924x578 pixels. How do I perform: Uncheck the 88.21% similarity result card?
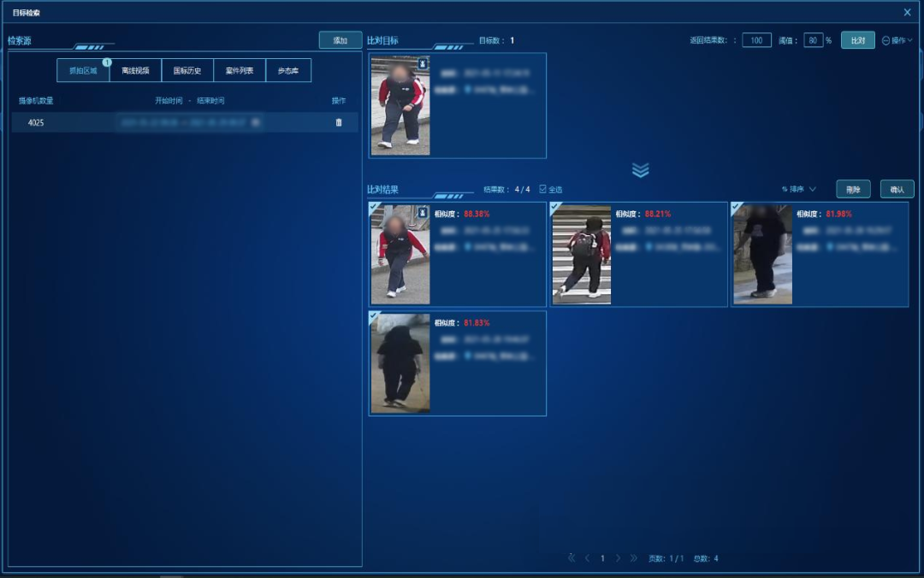(554, 207)
